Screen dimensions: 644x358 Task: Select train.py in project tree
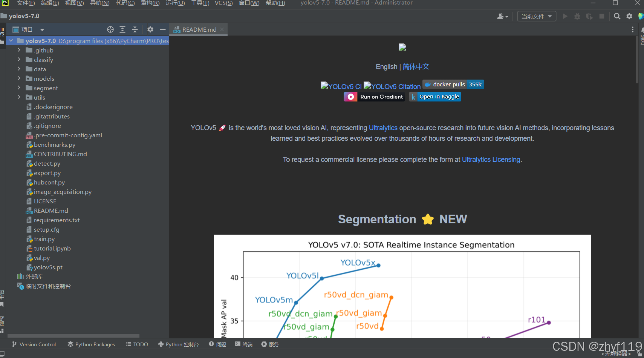tap(44, 239)
